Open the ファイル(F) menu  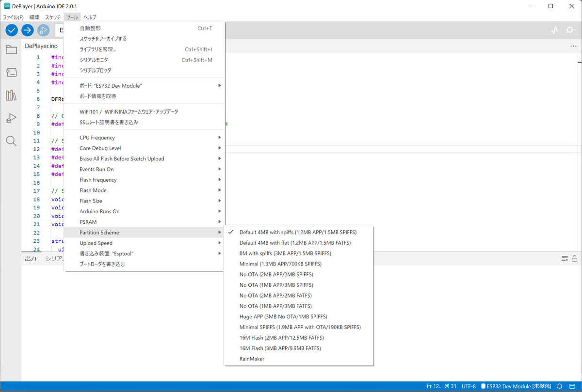14,17
